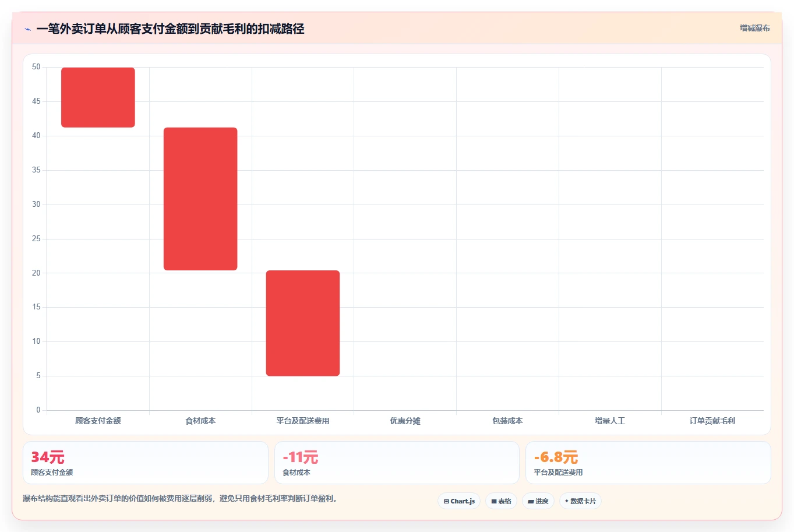The height and width of the screenshot is (532, 794).
Task: Open the 34元 顾客支付金额 stat card
Action: 146,463
